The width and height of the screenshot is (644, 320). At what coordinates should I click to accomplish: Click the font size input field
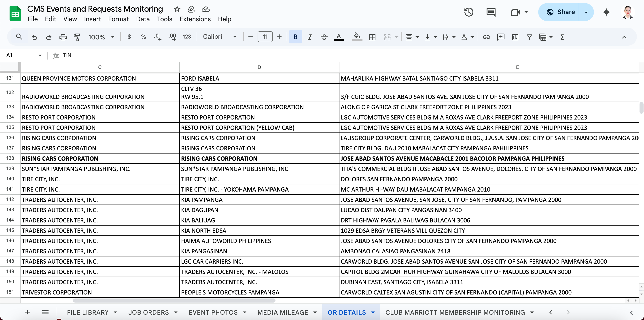265,37
